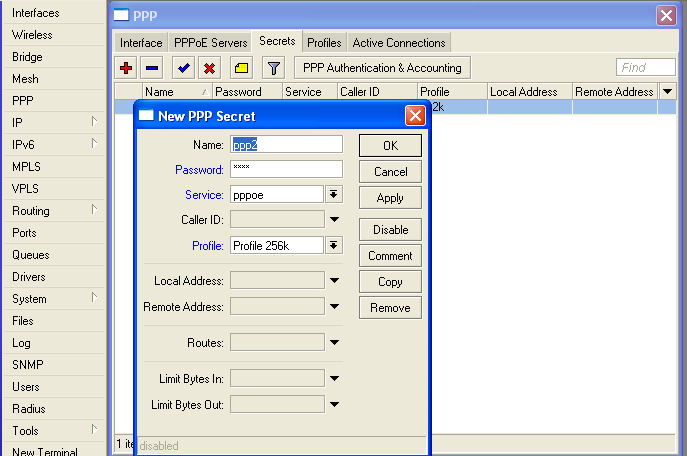Screen dimensions: 687x456
Task: Select the Secrets tab
Action: (277, 41)
